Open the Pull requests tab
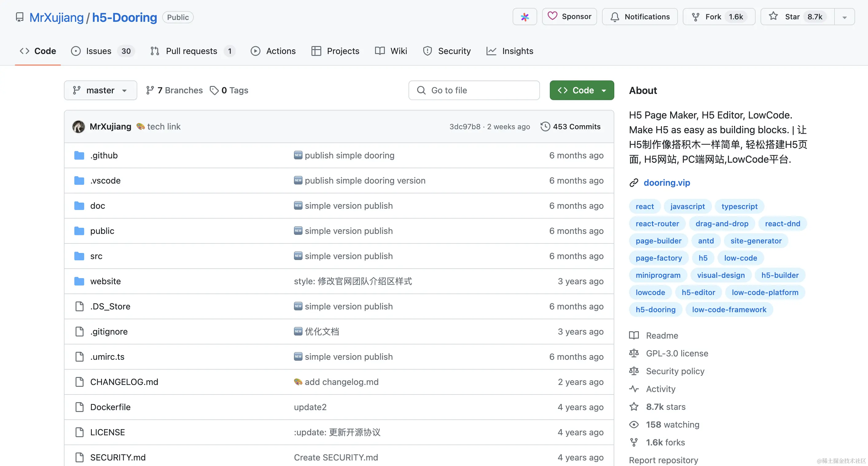Screen dimensions: 868x466 (193, 51)
